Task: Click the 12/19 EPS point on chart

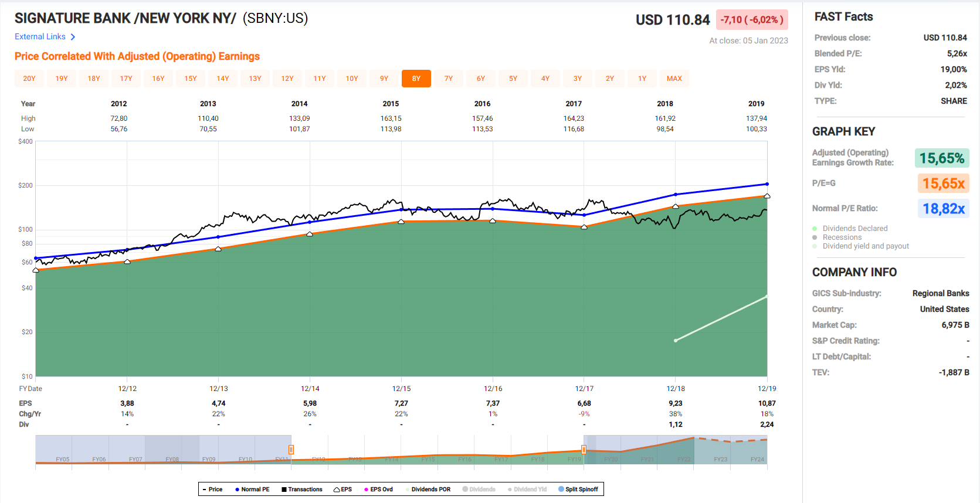Action: tap(767, 196)
